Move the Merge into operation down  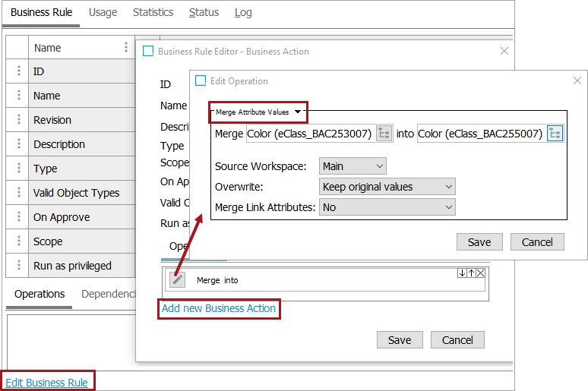(x=461, y=273)
